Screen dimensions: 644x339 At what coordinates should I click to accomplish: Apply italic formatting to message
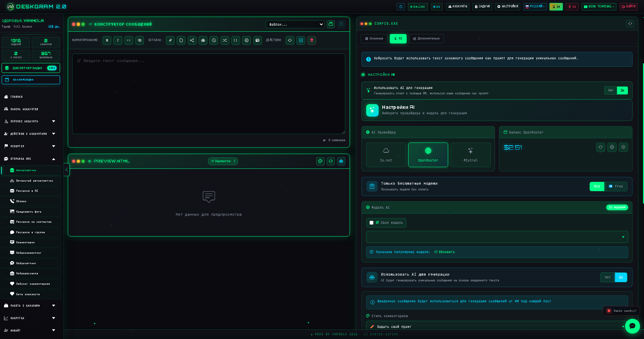(118, 40)
